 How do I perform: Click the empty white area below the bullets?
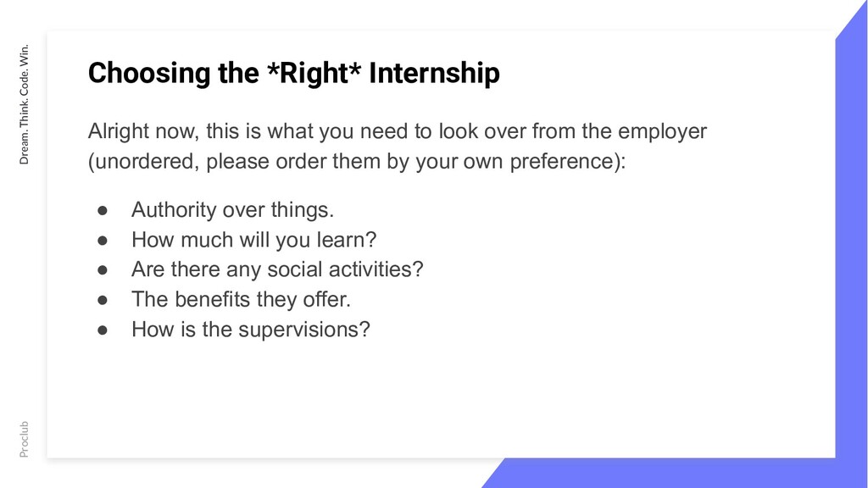(441, 398)
